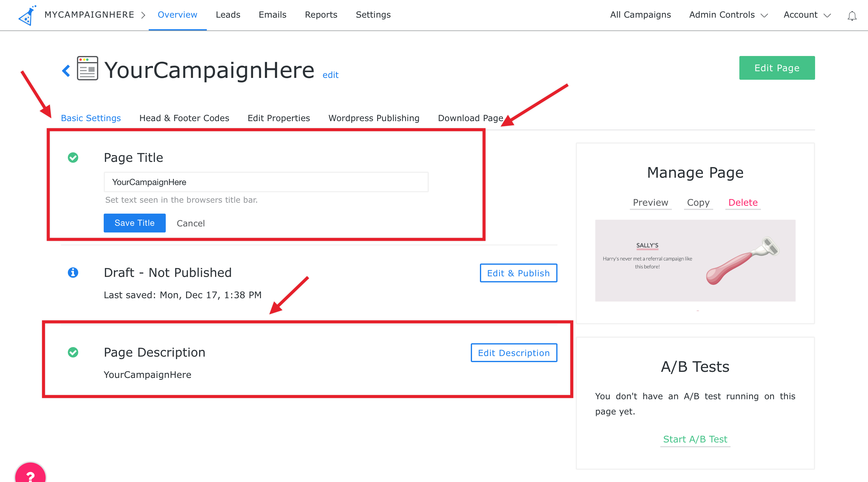The height and width of the screenshot is (482, 868).
Task: Click Preview under Manage Page
Action: coord(650,203)
